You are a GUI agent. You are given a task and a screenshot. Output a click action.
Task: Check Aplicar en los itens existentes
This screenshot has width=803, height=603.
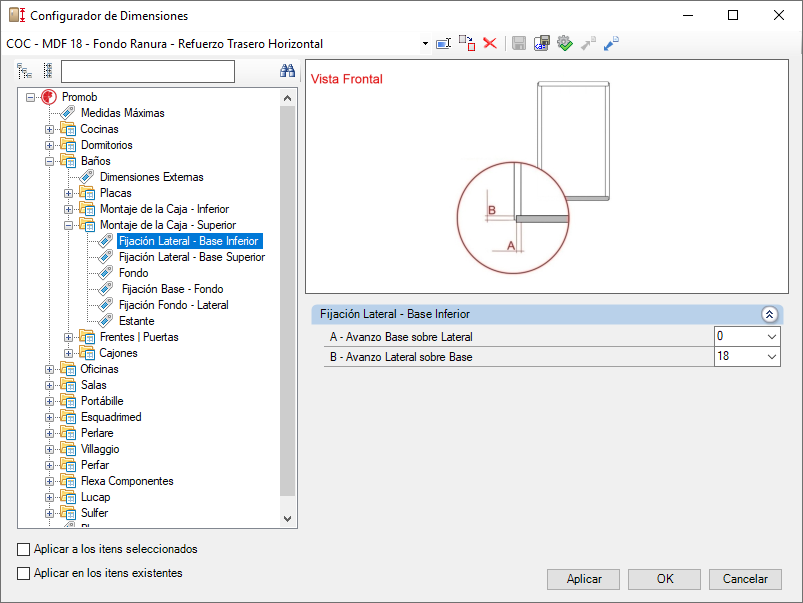tap(24, 573)
